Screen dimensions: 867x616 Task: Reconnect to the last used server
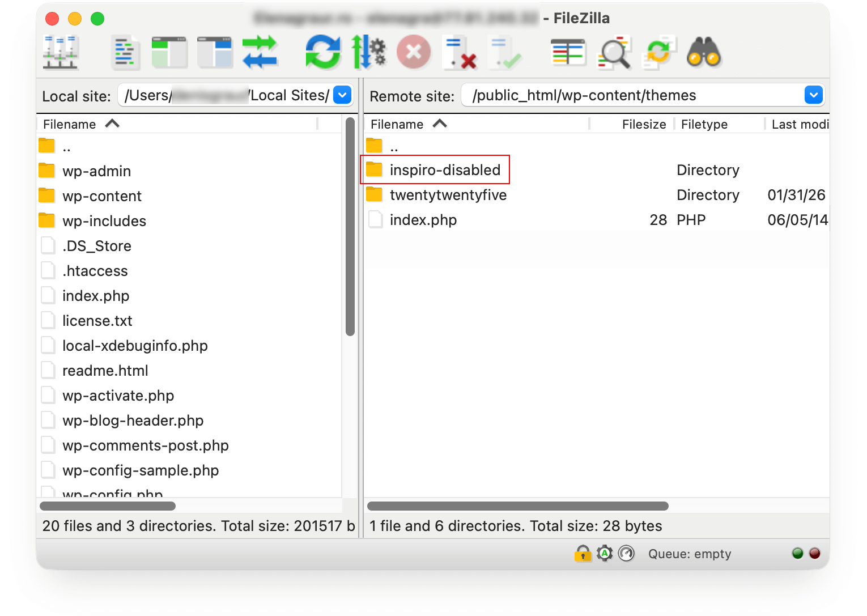point(505,53)
